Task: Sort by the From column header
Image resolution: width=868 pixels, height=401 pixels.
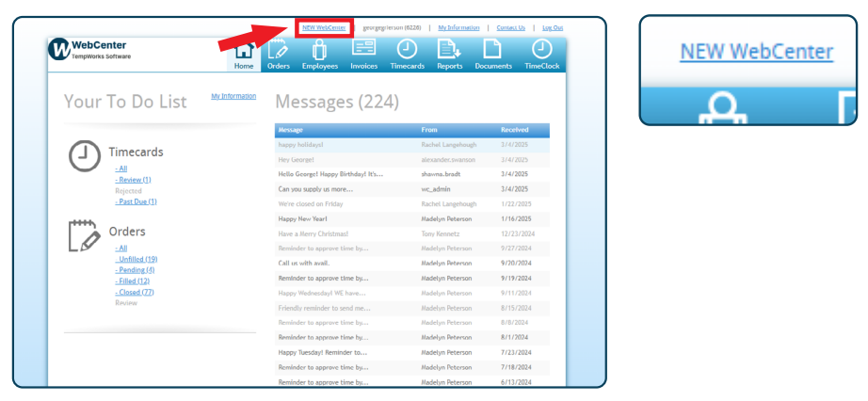Action: tap(429, 130)
